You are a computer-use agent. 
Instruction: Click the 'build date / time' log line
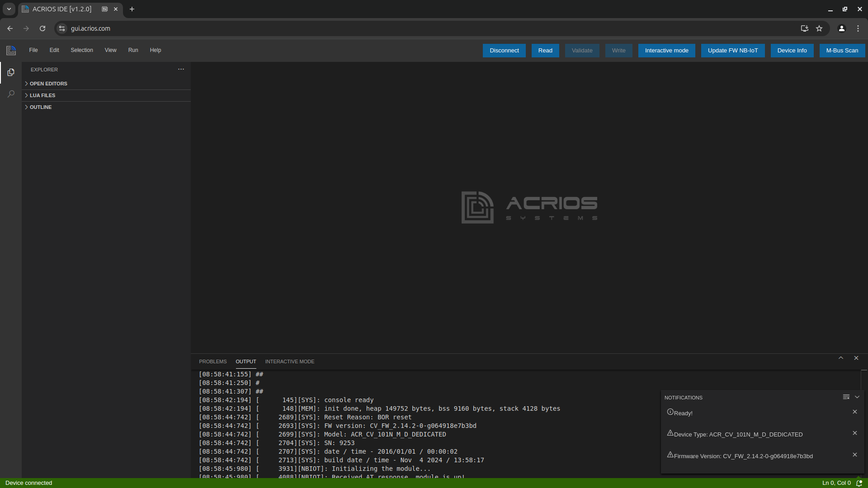341,460
